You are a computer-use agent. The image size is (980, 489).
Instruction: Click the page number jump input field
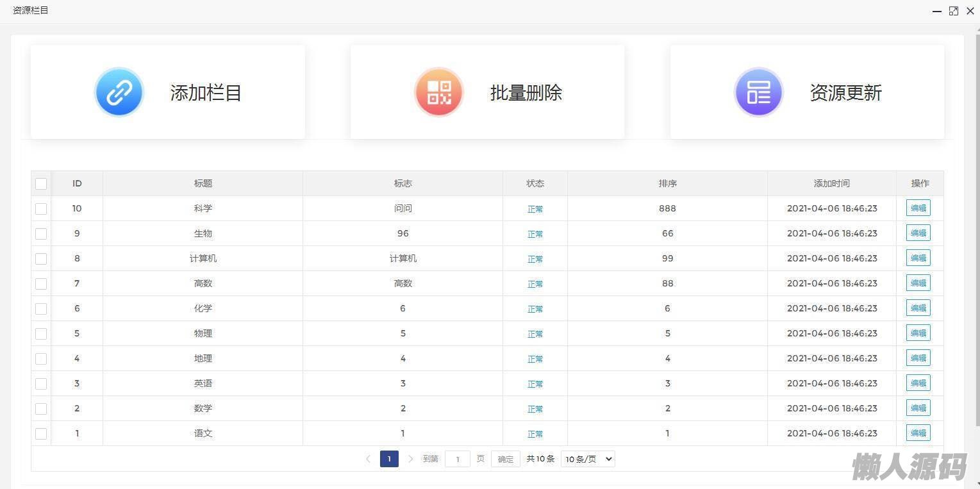pyautogui.click(x=458, y=459)
